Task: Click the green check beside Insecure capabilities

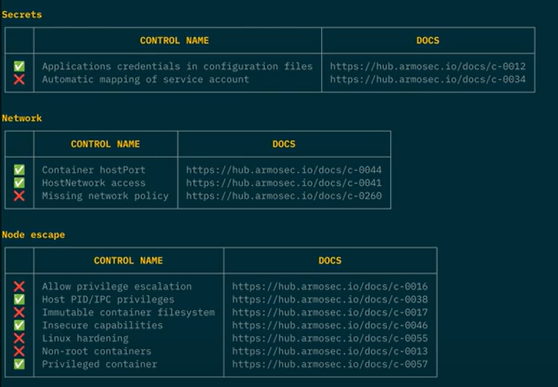Action: tap(19, 325)
